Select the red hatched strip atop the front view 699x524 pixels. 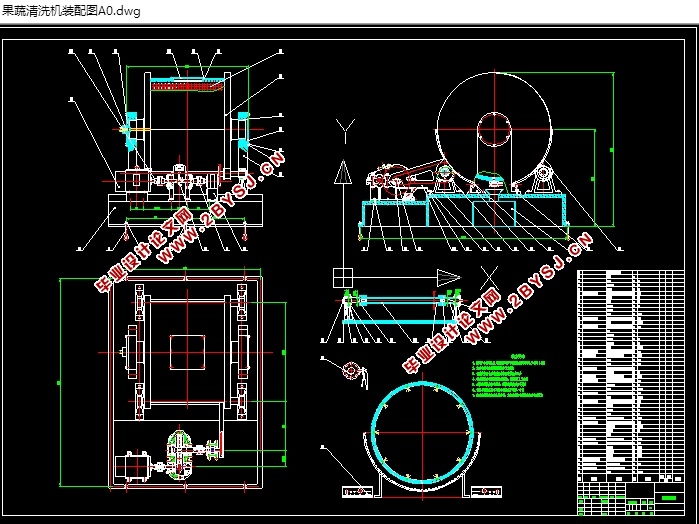pyautogui.click(x=186, y=86)
